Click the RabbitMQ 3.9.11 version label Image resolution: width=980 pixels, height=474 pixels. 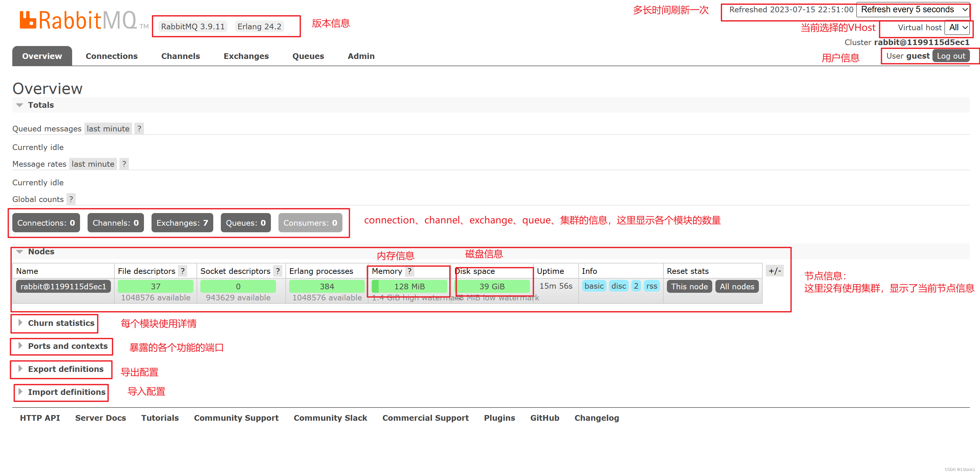(192, 27)
